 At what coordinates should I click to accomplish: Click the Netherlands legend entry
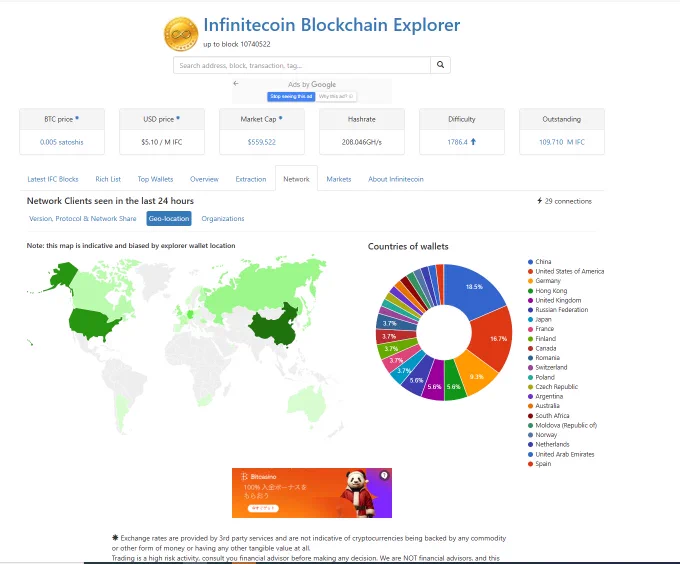click(x=549, y=445)
